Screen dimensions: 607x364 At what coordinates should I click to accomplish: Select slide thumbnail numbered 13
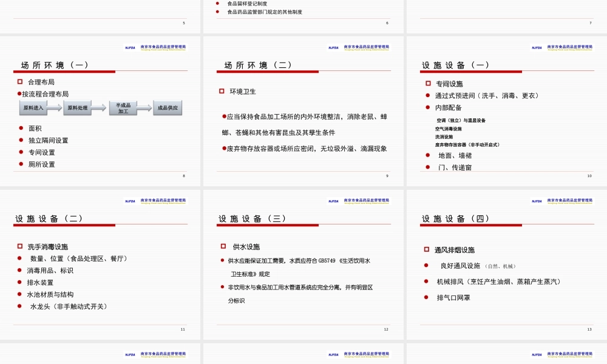coord(507,265)
